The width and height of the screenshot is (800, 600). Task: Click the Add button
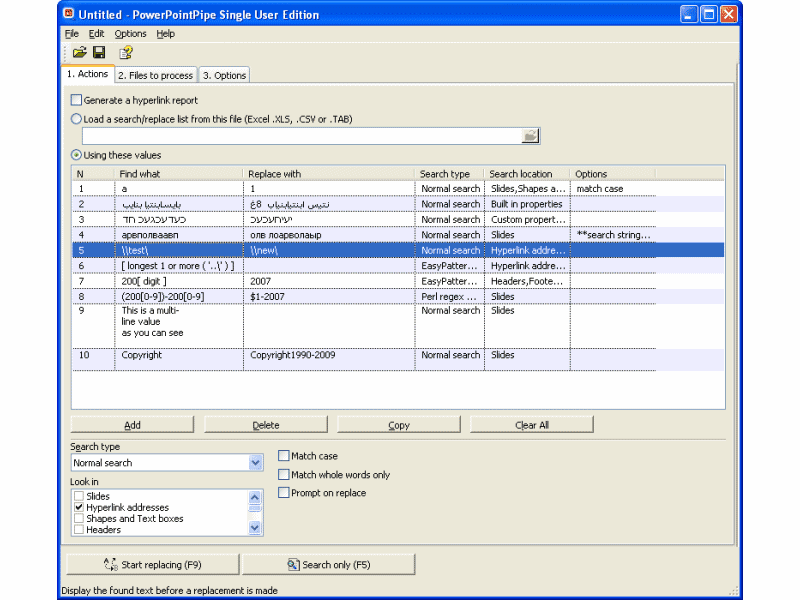point(132,424)
